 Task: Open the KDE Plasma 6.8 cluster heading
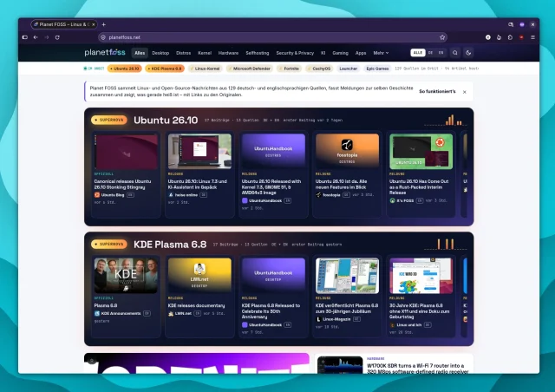point(170,245)
